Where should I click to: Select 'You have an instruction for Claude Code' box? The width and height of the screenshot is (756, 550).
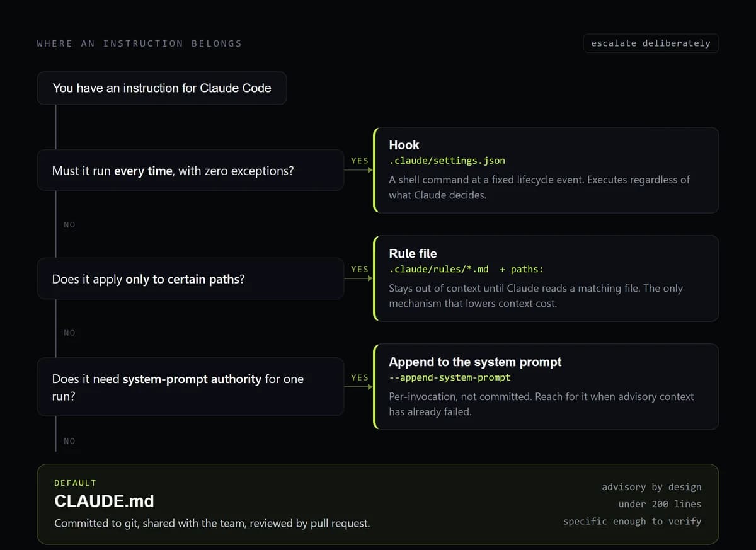[x=162, y=88]
